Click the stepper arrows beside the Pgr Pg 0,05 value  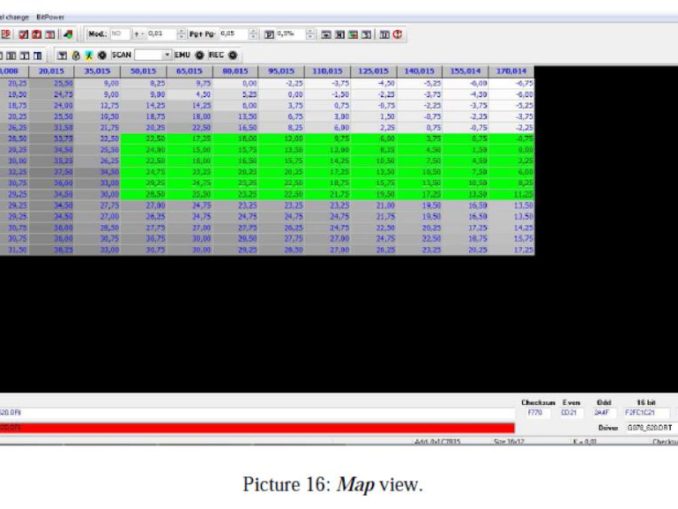tap(254, 33)
